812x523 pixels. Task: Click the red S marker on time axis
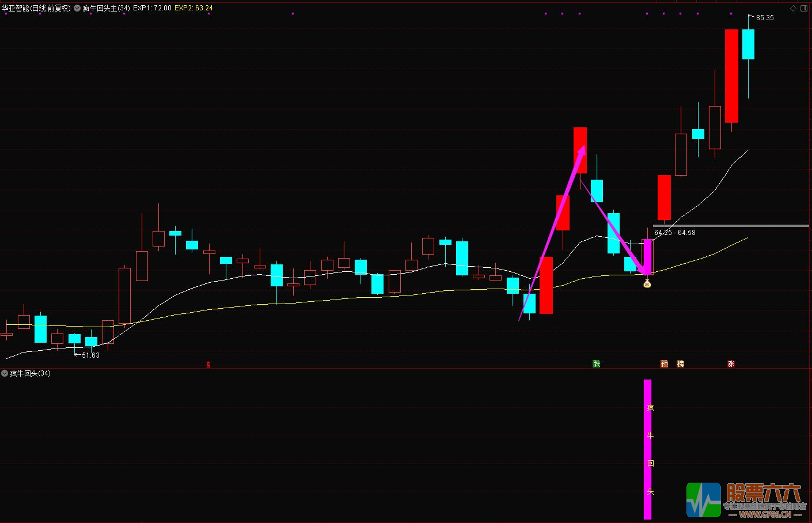[x=208, y=364]
